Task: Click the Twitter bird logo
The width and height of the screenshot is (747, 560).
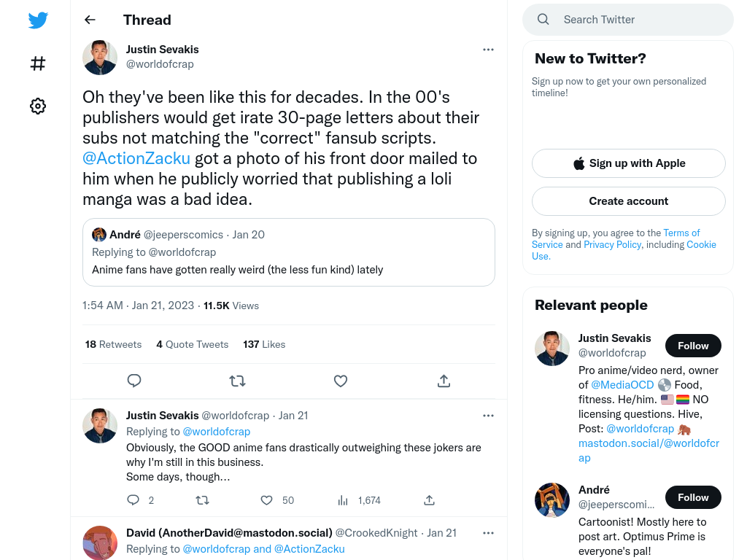Action: point(38,20)
